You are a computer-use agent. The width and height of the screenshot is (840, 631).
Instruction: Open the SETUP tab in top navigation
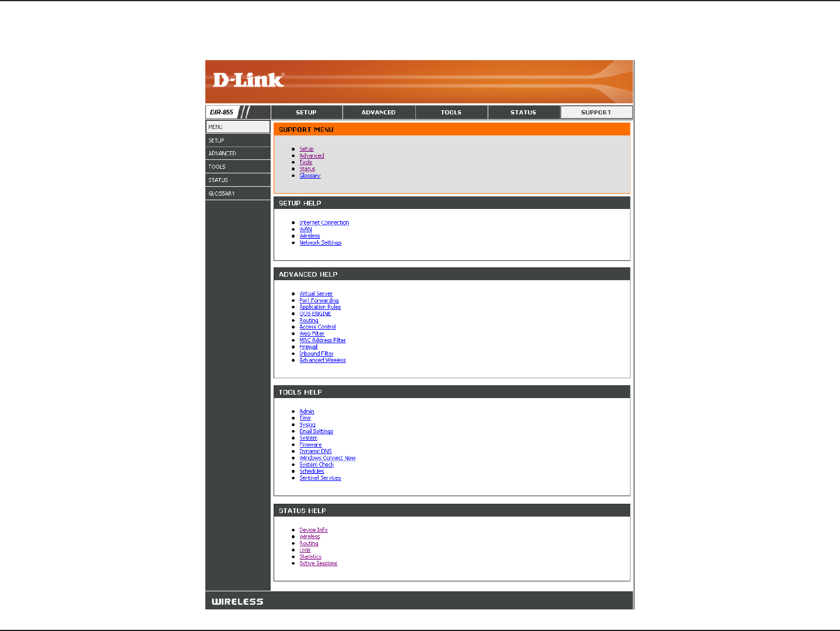(x=306, y=112)
